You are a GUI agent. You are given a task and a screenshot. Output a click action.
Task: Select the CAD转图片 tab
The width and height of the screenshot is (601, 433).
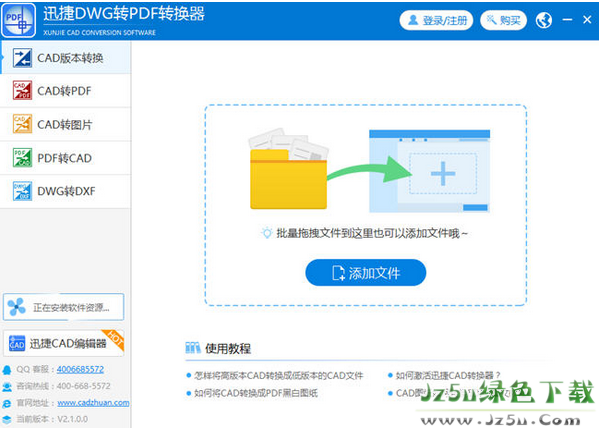pyautogui.click(x=66, y=124)
